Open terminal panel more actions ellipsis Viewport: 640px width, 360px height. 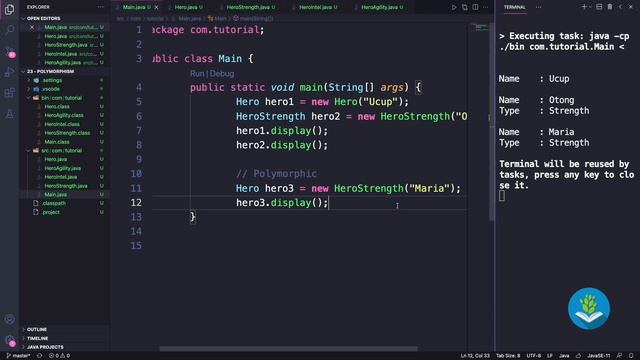[x=539, y=7]
